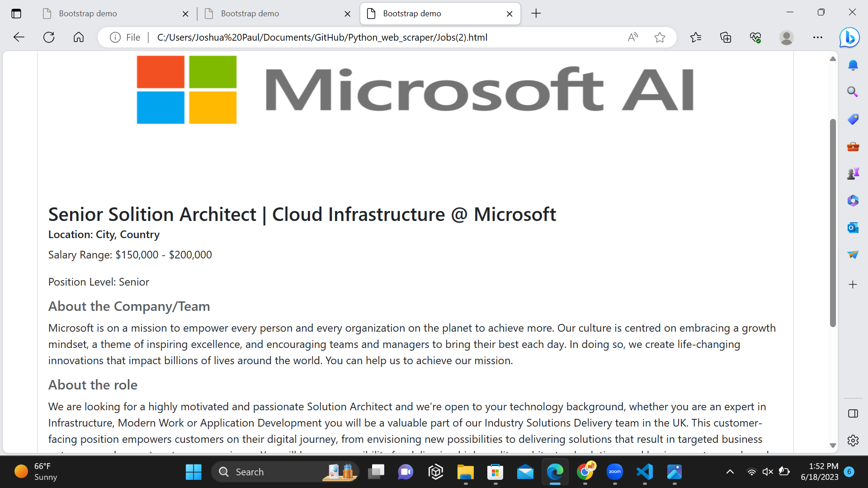Open Settings and more ellipsis menu
This screenshot has height=488, width=868.
[817, 38]
